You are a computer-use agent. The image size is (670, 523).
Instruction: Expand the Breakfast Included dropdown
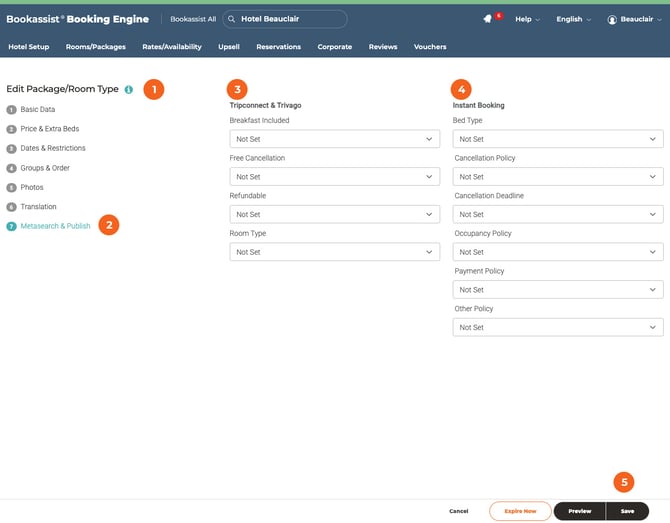(x=334, y=139)
